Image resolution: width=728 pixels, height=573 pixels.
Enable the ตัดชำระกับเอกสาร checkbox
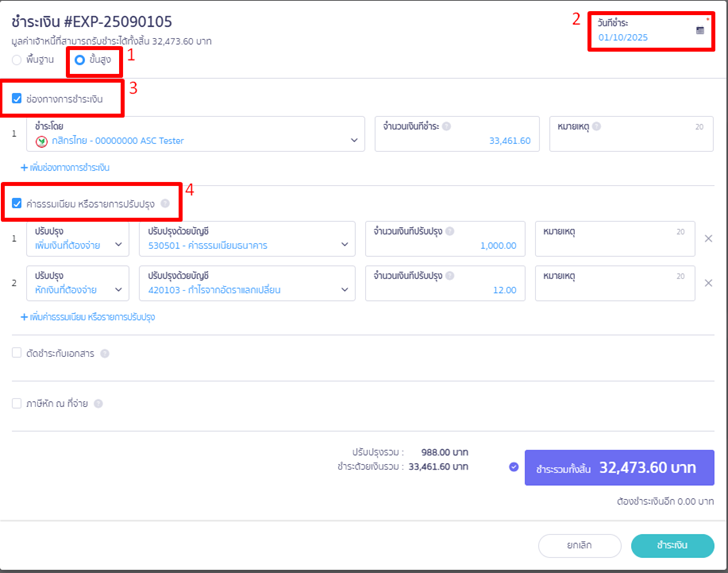(x=17, y=353)
